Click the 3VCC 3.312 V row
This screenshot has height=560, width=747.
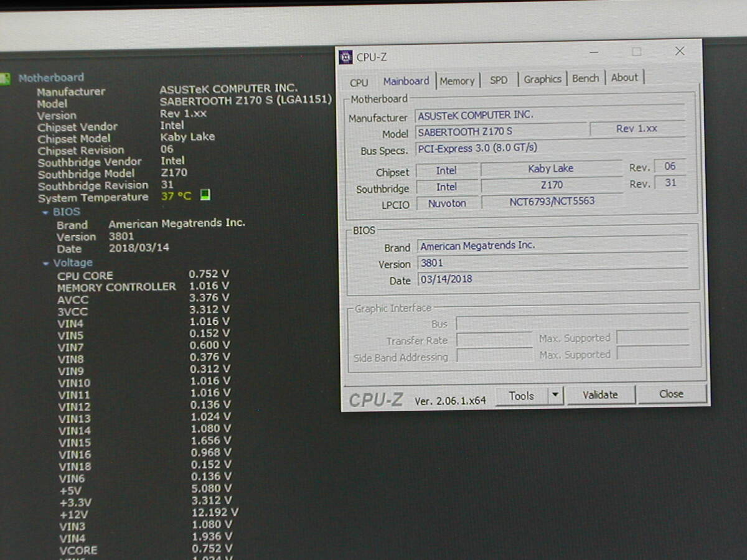[143, 310]
